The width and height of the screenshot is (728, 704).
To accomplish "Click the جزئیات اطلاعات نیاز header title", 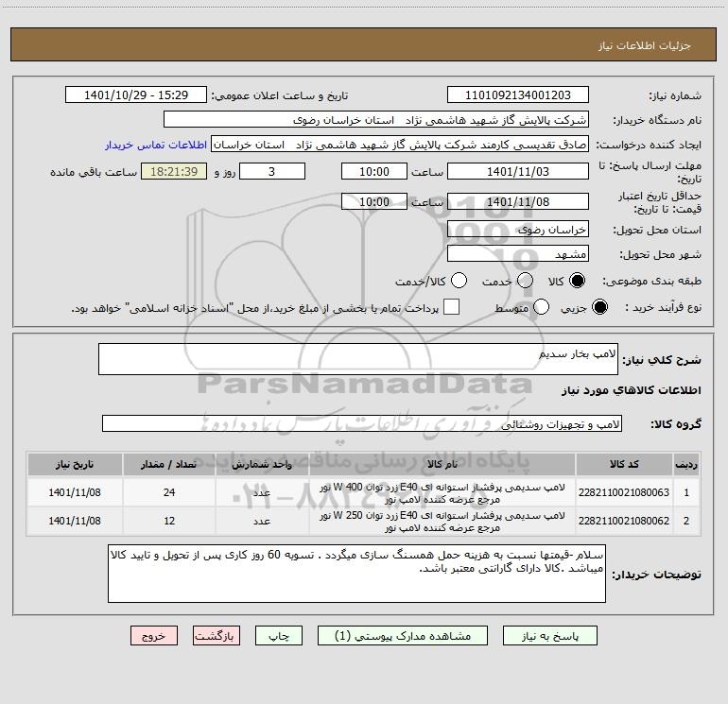I will click(645, 45).
